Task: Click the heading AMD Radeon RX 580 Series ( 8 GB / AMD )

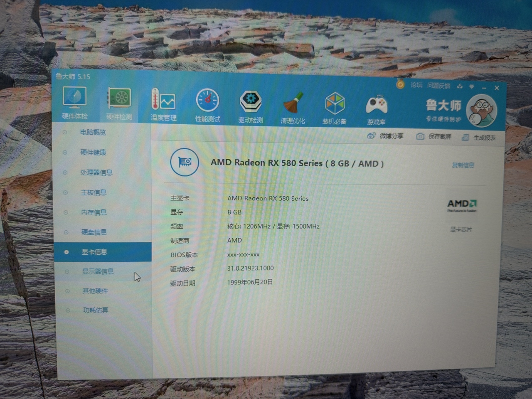Action: (297, 163)
